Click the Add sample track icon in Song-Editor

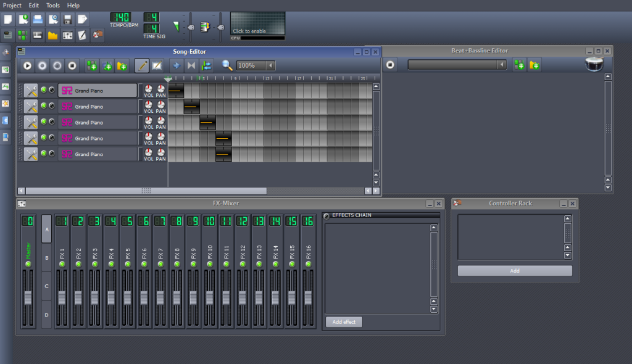tap(107, 65)
